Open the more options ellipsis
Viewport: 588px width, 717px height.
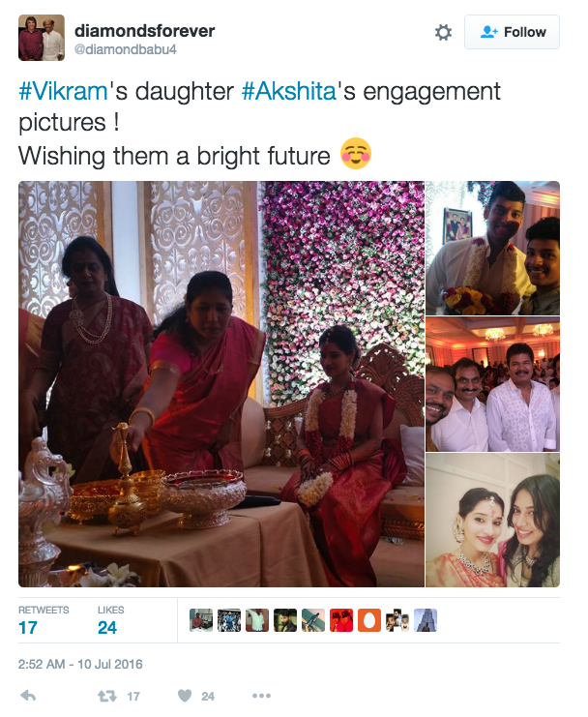point(261,696)
